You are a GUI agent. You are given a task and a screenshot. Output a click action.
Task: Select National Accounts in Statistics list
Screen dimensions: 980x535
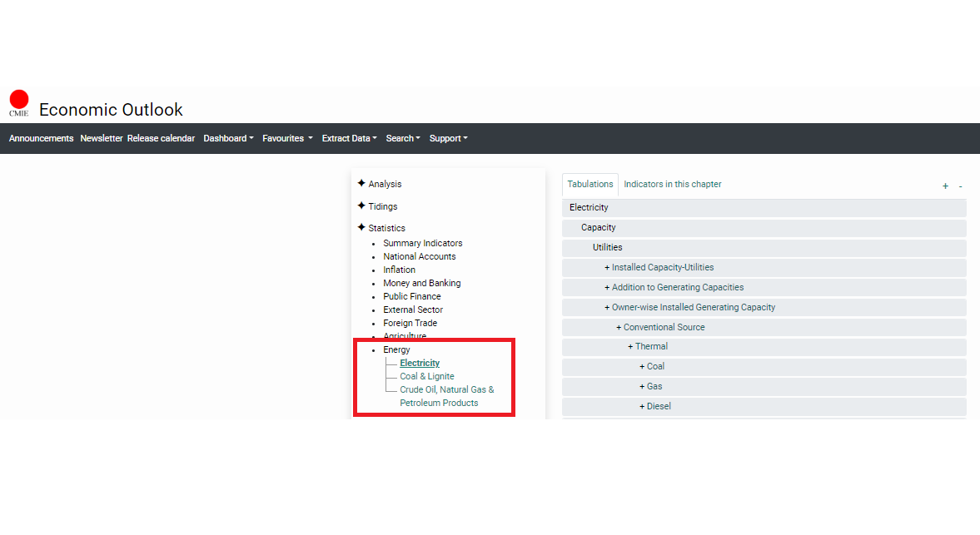click(x=419, y=256)
